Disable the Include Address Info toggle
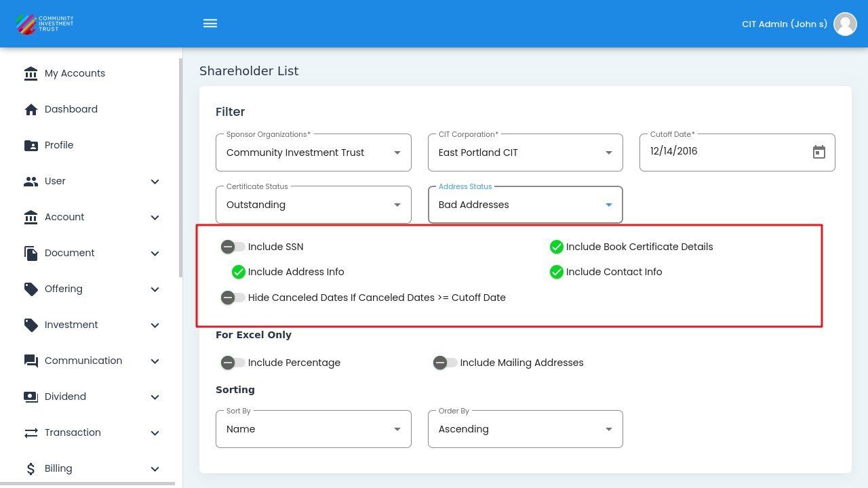Screen dimensions: 868x488 pyautogui.click(x=238, y=272)
